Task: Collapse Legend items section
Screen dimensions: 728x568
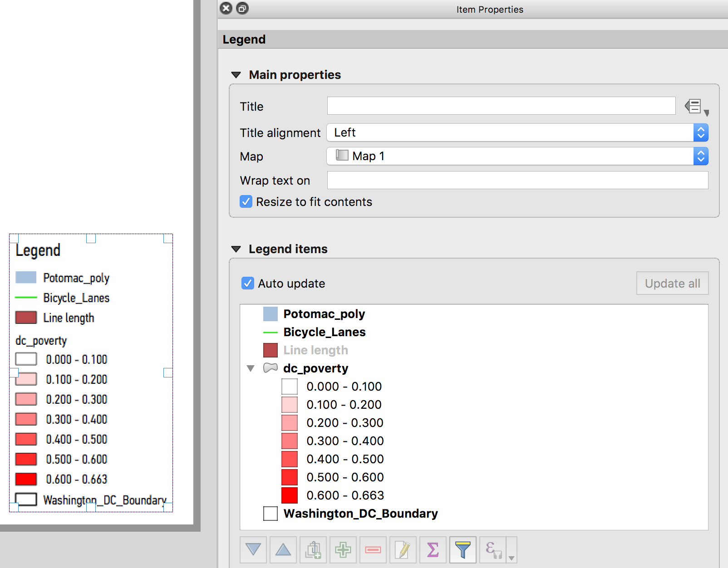Action: (x=236, y=249)
